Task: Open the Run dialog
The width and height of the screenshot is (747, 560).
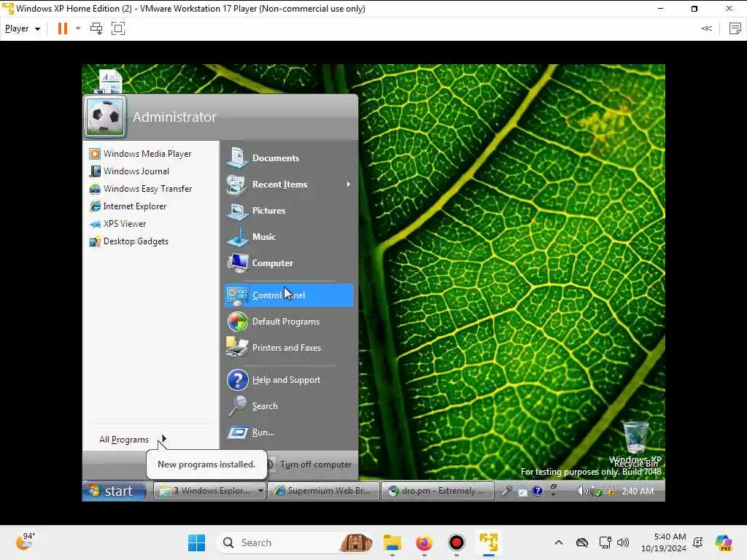Action: point(289,432)
